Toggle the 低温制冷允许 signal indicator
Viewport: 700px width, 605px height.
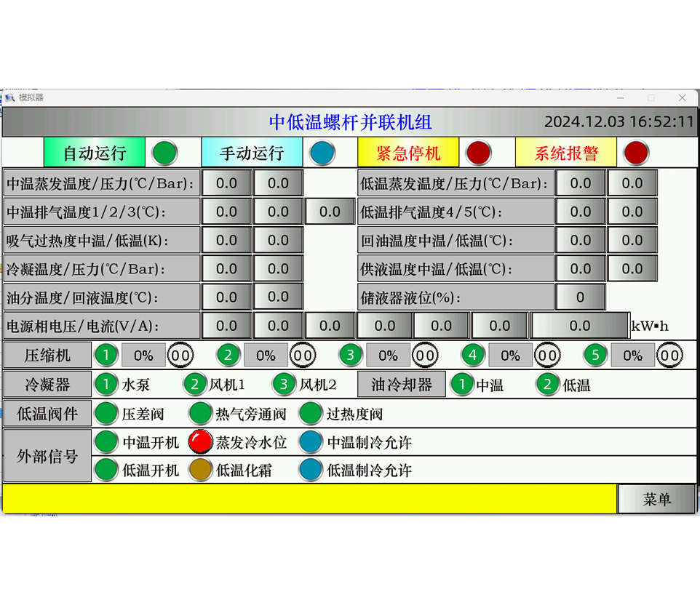pos(311,470)
